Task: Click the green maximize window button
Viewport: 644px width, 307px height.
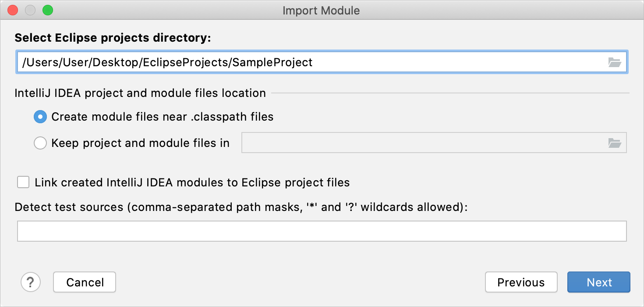Action: coord(47,10)
